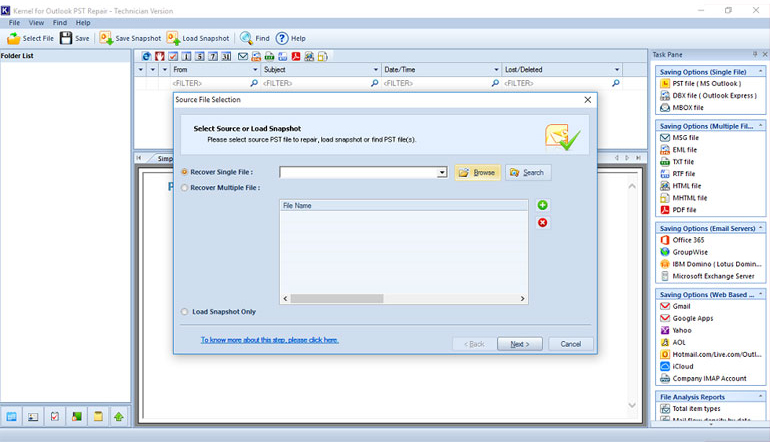Open the File menu

click(14, 23)
